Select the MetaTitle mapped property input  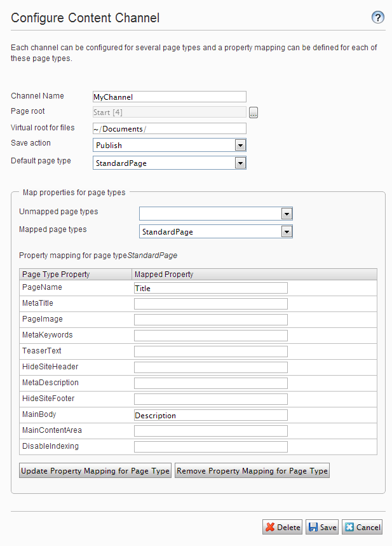(210, 304)
